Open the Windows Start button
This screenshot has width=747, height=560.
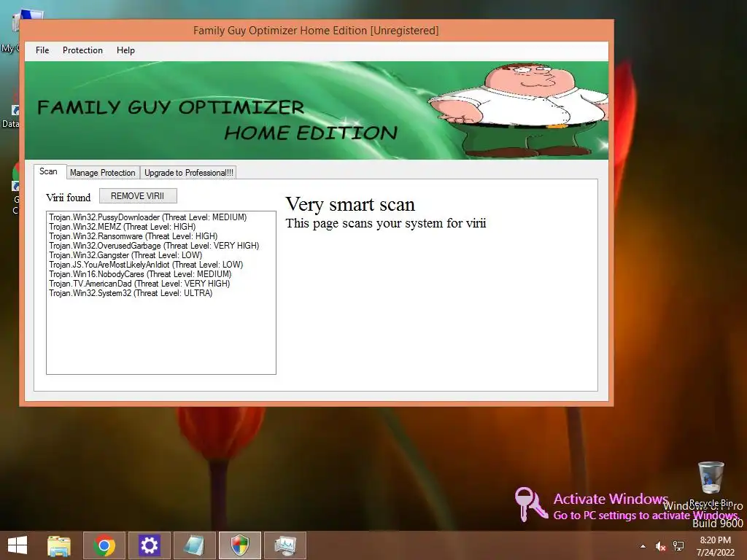point(18,545)
